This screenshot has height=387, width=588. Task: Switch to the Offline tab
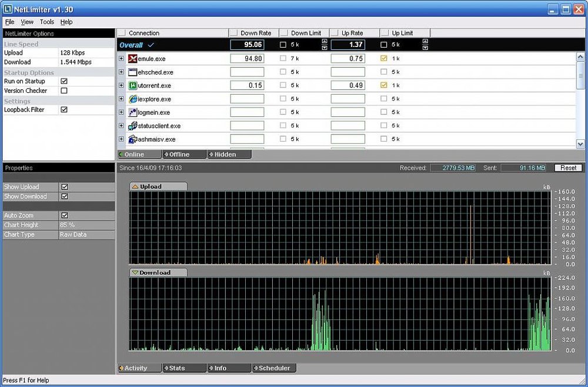(x=185, y=154)
